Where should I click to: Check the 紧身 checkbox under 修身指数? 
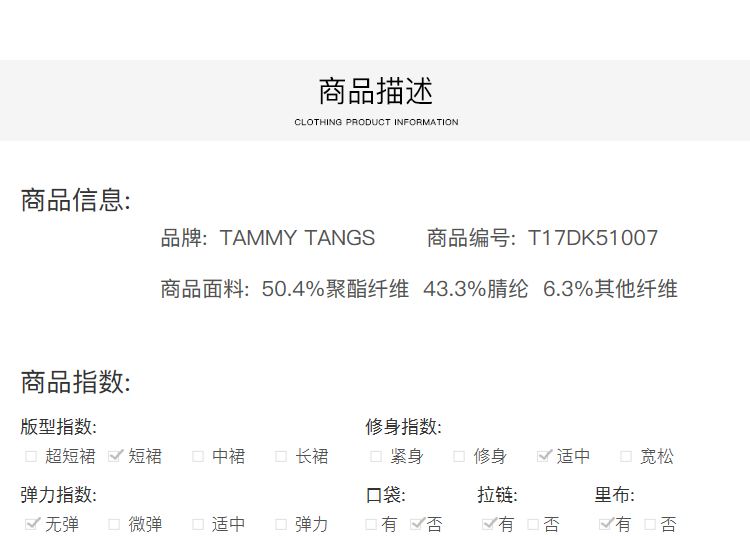click(x=376, y=456)
